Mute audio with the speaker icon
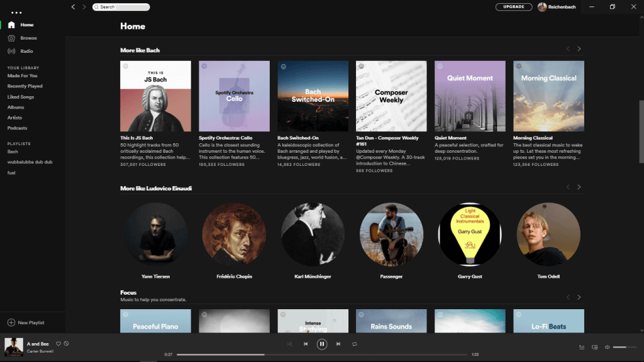644x362 pixels. point(608,347)
